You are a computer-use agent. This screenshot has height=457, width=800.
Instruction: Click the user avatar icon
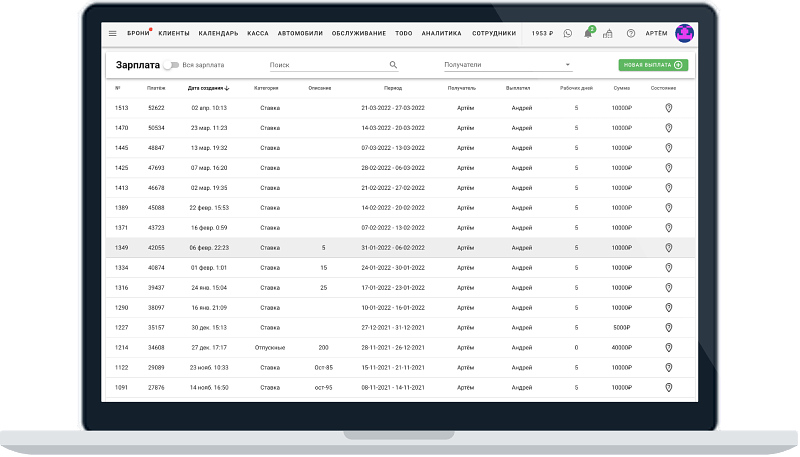684,33
